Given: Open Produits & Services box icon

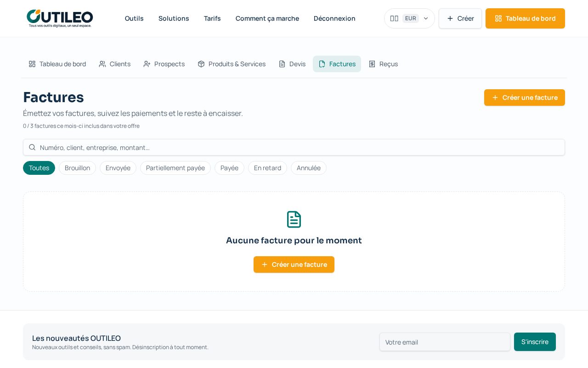Looking at the screenshot, I should pyautogui.click(x=201, y=64).
